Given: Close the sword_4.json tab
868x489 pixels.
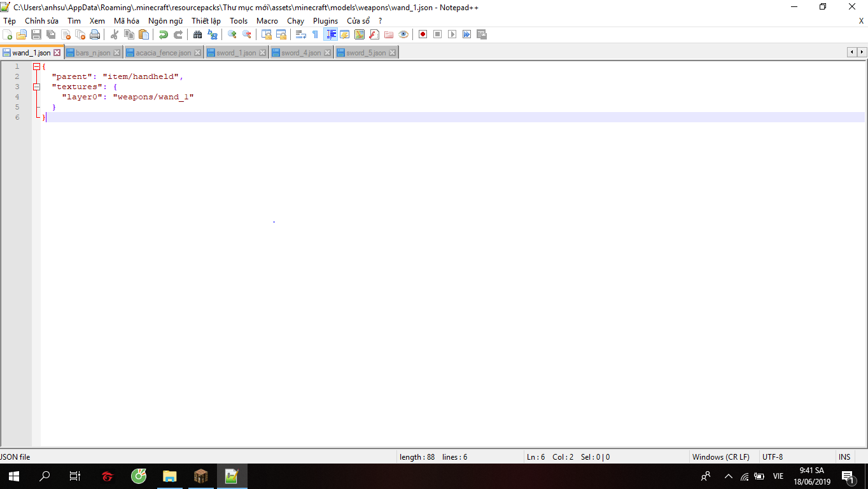Looking at the screenshot, I should pyautogui.click(x=328, y=53).
